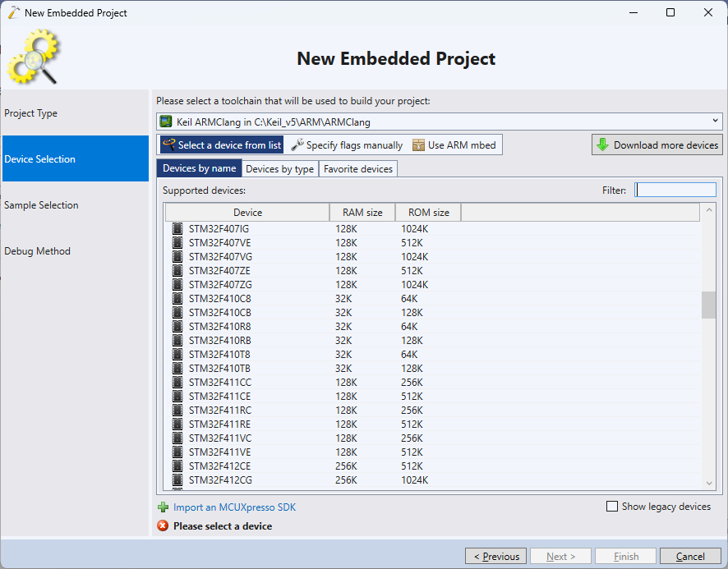Viewport: 728px width, 569px height.
Task: Sort by the Device column header
Action: tap(247, 212)
